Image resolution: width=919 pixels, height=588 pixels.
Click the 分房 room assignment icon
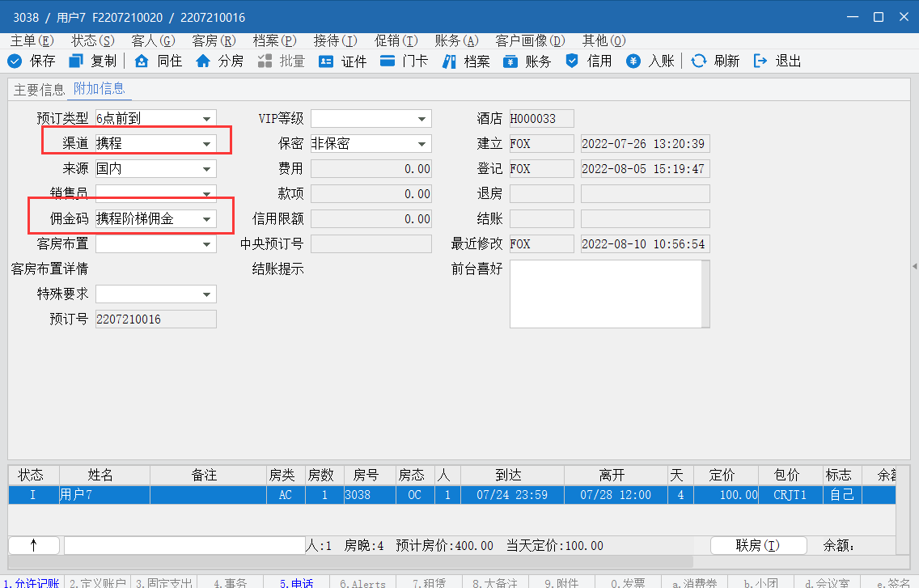click(203, 61)
